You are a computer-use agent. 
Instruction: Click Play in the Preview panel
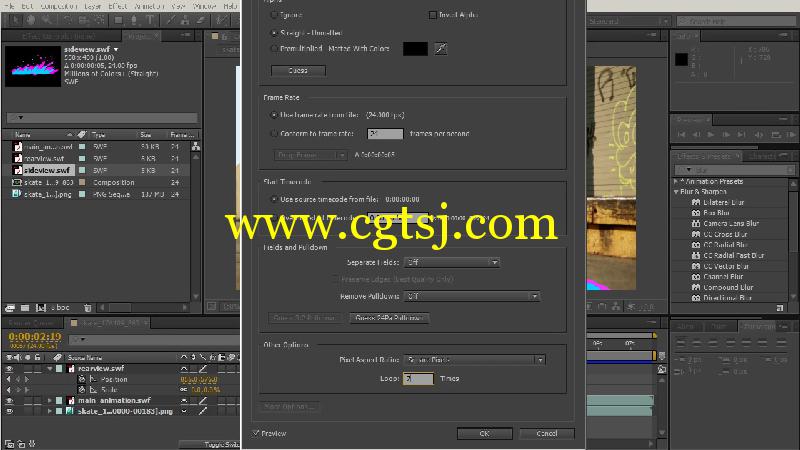coord(711,135)
